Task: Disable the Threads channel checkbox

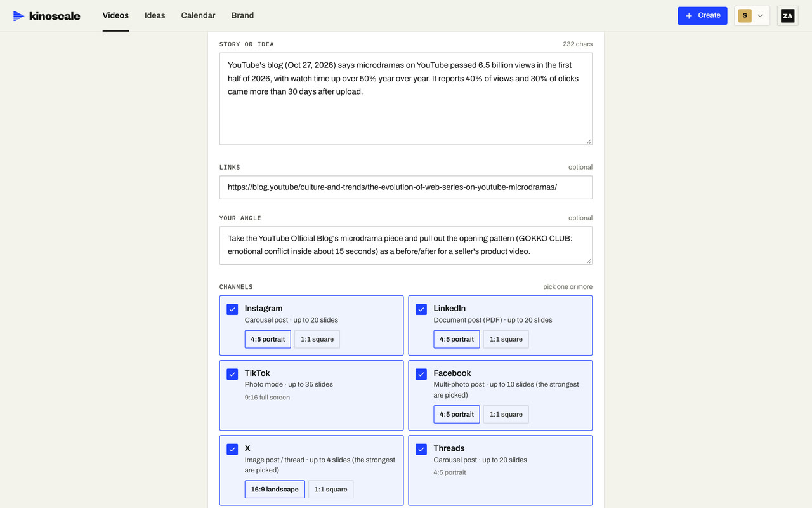Action: [x=421, y=449]
